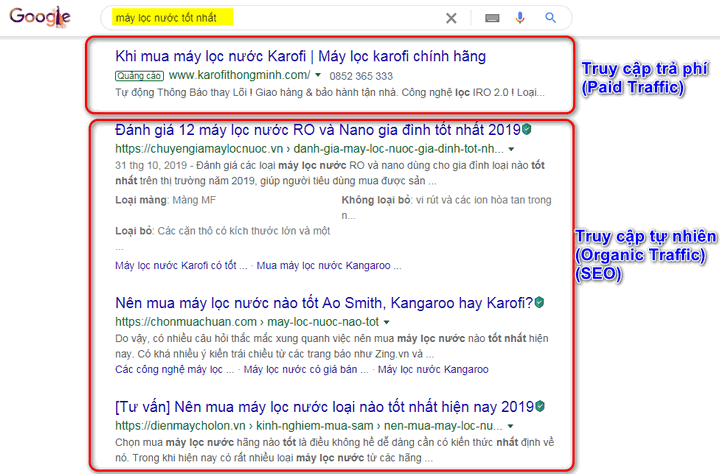This screenshot has width=720, height=474.
Task: Click date "31 thg 10, 2019" snippet text
Action: (151, 165)
